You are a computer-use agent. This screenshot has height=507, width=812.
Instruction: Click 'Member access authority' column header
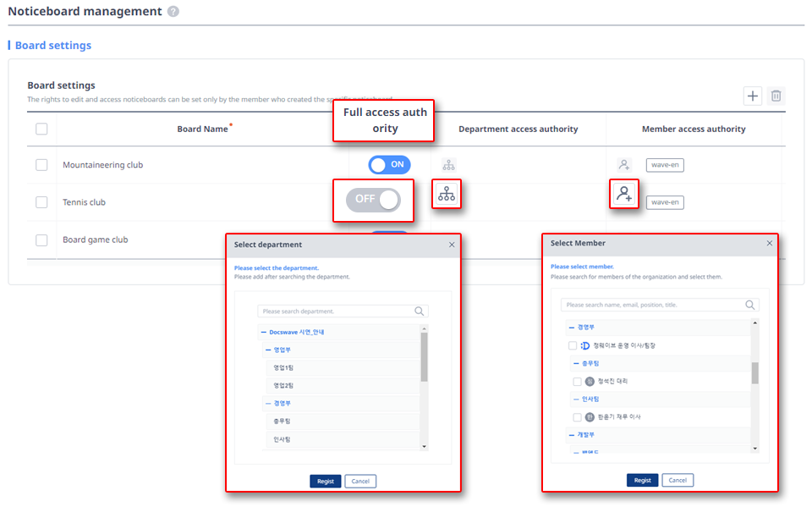point(694,130)
